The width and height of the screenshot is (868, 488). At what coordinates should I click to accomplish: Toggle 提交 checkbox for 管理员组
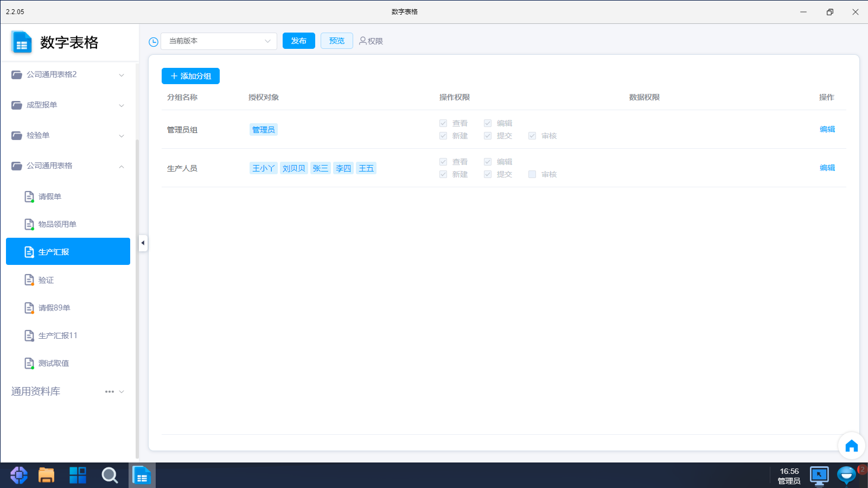click(488, 136)
